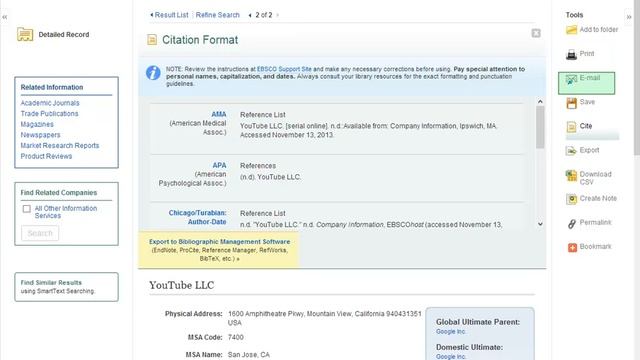Click the Print printer icon

tap(571, 54)
